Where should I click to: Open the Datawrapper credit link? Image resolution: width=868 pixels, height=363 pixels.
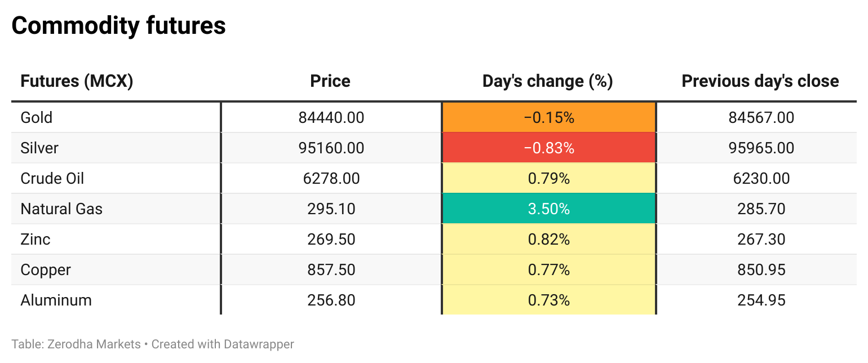coord(259,344)
